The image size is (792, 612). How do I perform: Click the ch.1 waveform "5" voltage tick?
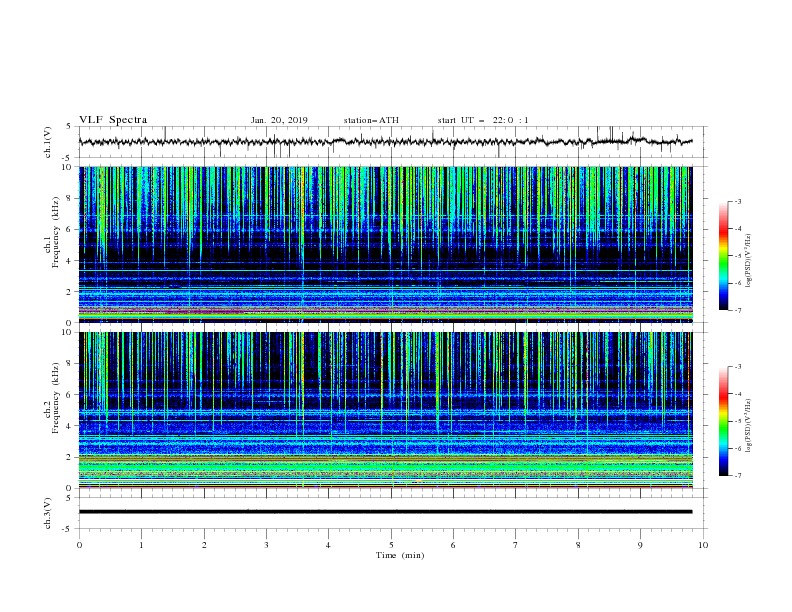[x=69, y=126]
